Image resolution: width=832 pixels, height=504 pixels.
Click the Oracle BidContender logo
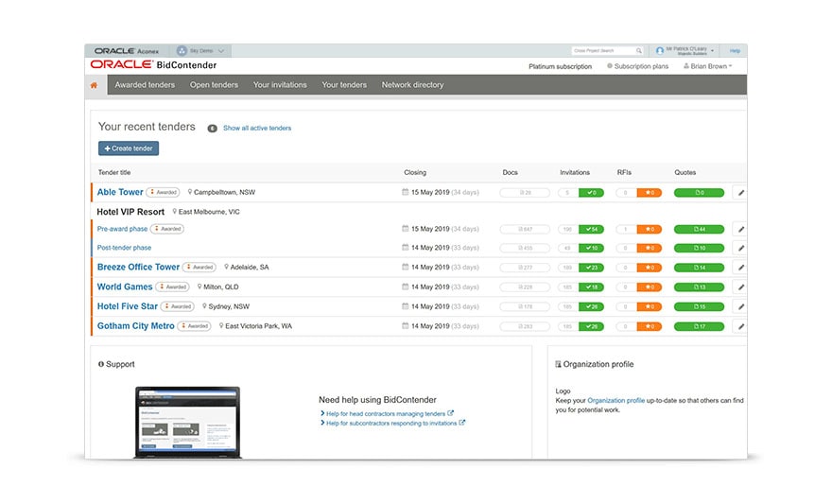point(153,64)
